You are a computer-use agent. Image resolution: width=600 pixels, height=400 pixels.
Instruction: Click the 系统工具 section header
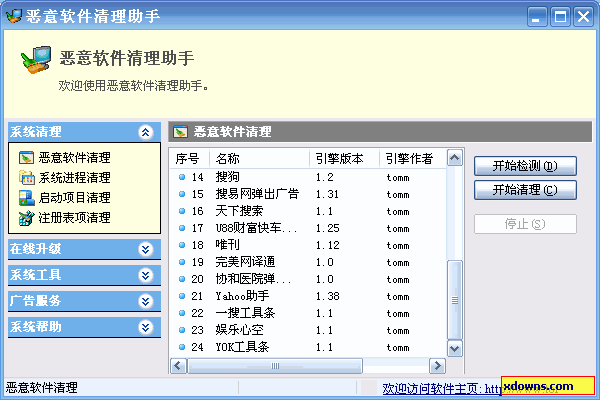click(84, 275)
